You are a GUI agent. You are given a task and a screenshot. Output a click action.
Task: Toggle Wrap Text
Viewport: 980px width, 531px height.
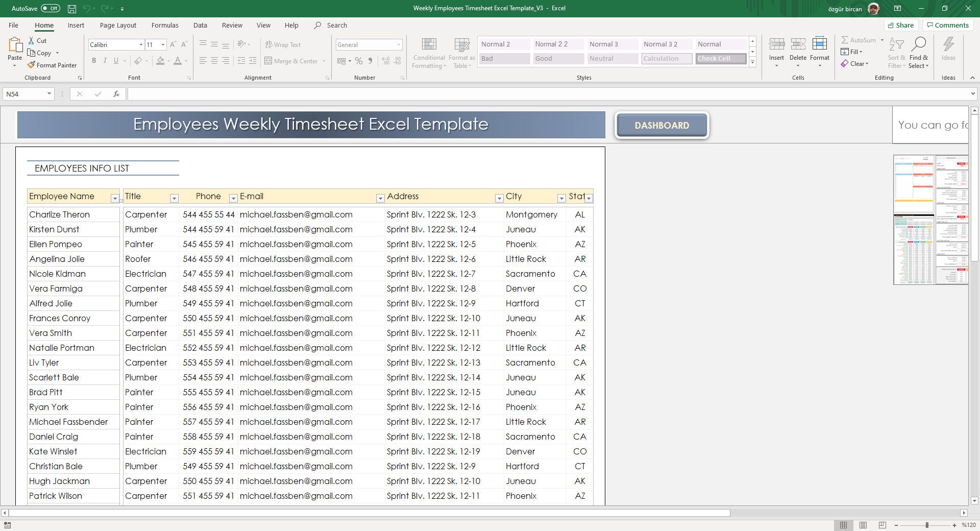pyautogui.click(x=283, y=45)
